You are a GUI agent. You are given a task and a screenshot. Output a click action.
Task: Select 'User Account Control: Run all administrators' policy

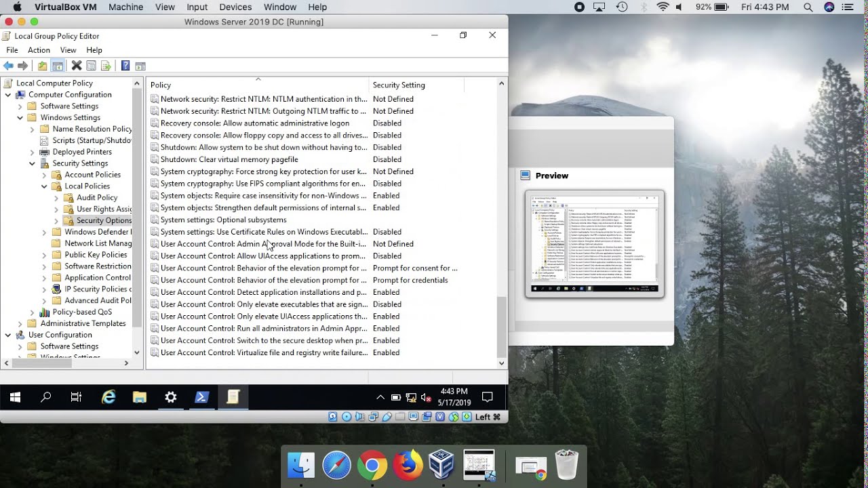[264, 329]
